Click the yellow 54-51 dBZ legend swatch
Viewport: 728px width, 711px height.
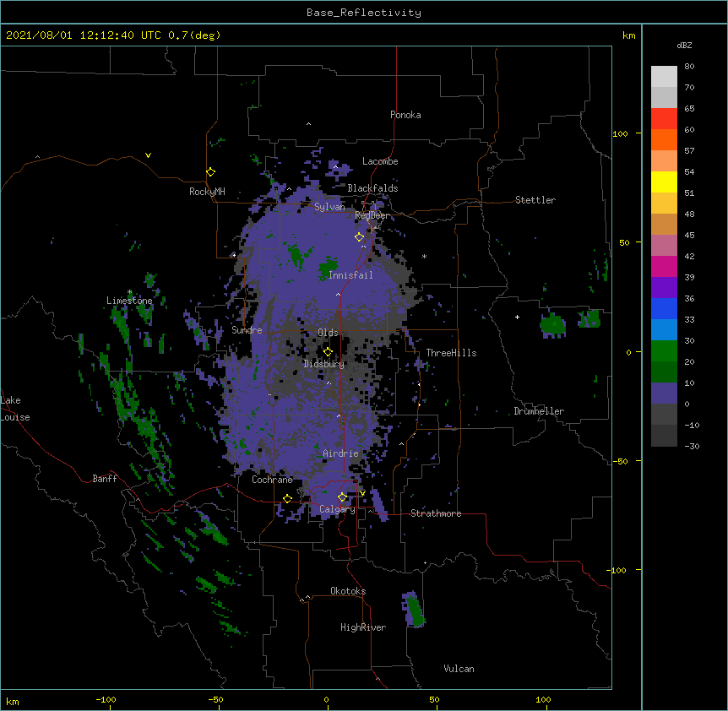click(x=664, y=182)
